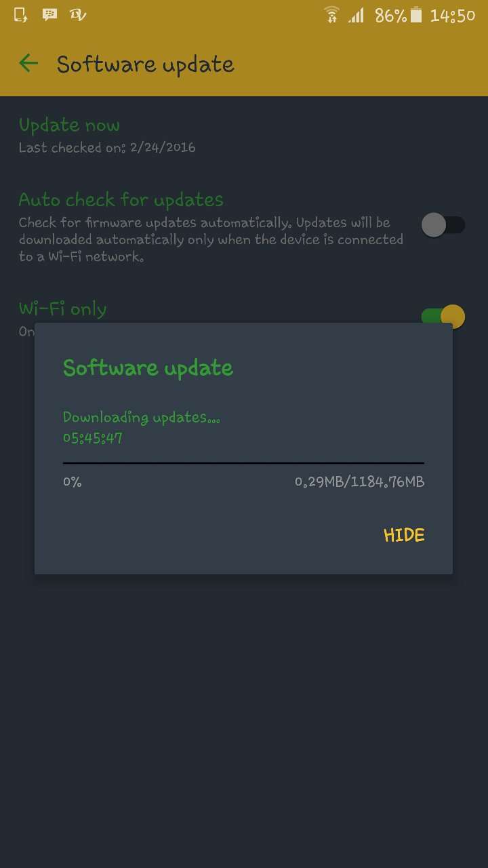Screen dimensions: 488x868
Task: Toggle Auto check for updates switch
Action: (443, 224)
